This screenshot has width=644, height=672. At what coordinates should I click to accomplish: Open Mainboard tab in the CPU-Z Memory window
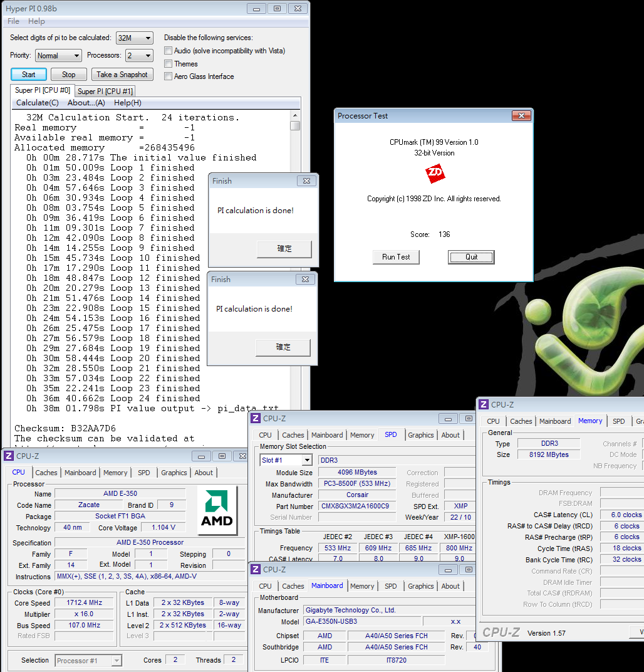point(555,421)
